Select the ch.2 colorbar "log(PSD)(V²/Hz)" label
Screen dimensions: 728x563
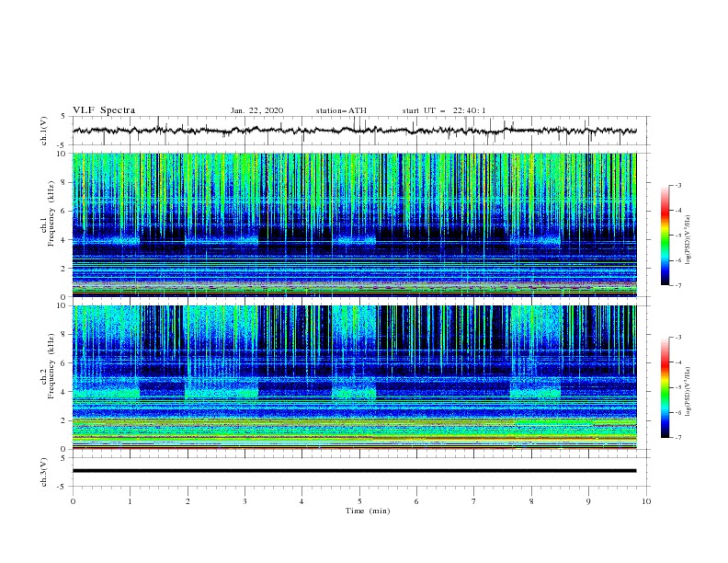(688, 392)
